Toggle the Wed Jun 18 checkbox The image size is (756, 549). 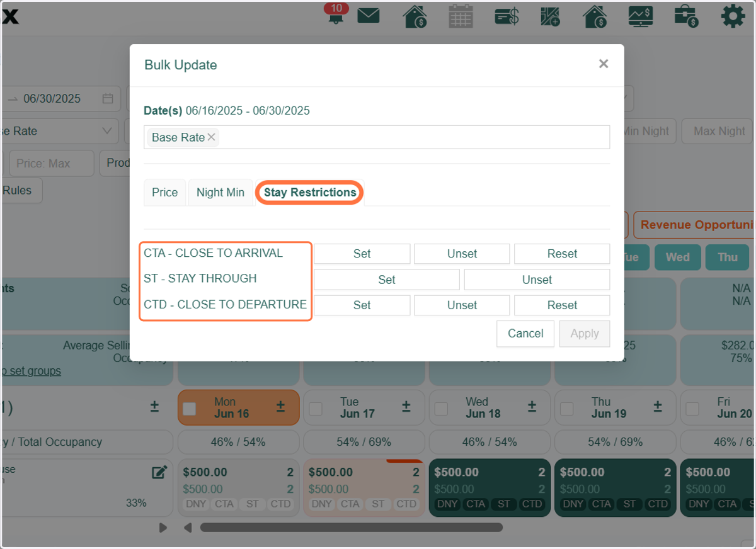pyautogui.click(x=442, y=409)
